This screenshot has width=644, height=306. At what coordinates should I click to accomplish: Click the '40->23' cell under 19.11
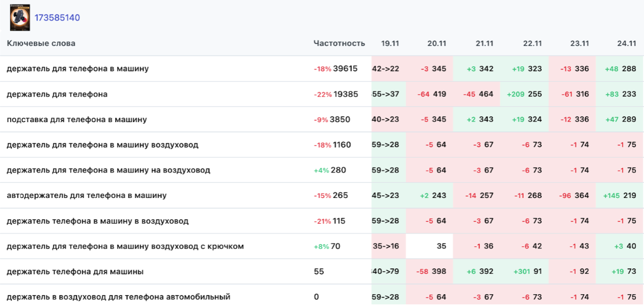[388, 119]
